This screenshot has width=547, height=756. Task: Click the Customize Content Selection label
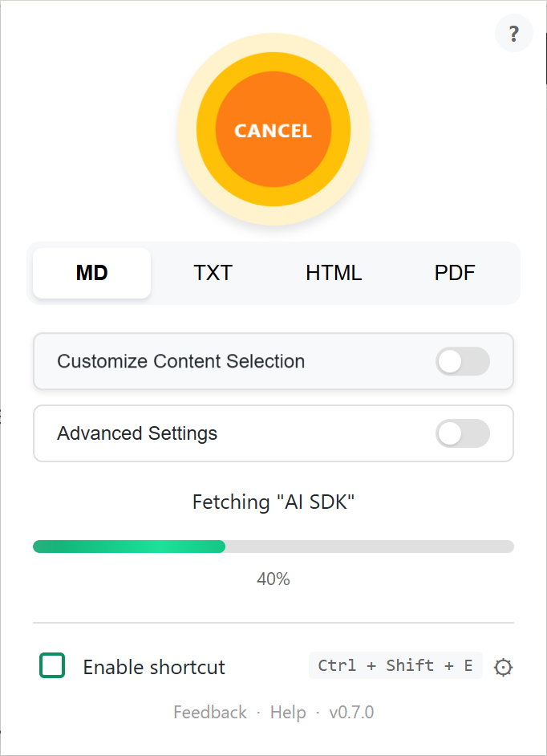click(x=180, y=362)
